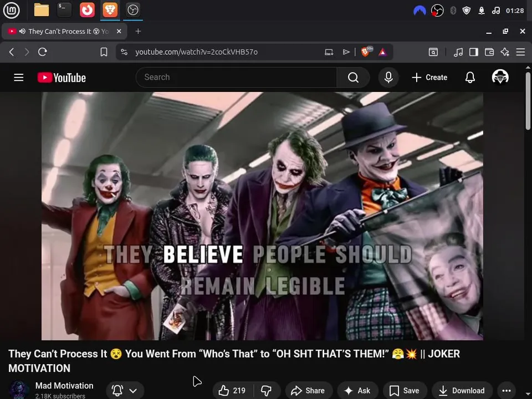Click the Share button
The width and height of the screenshot is (532, 399).
308,391
